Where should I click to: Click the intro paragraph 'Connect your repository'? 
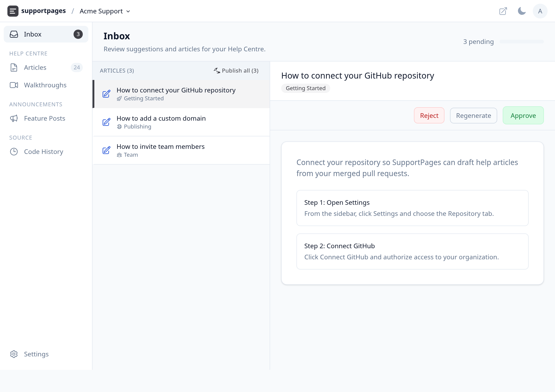pos(407,168)
